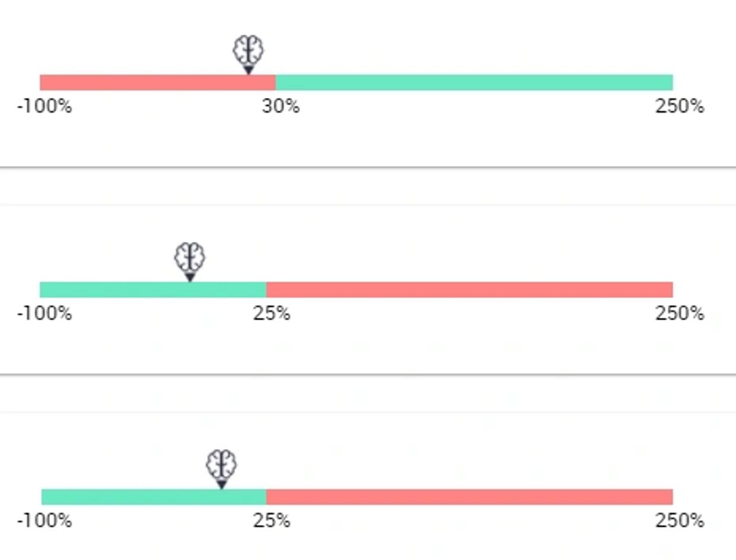Click the 250% label under the second bar
Viewport: 736px width, 560px height.
[x=680, y=313]
